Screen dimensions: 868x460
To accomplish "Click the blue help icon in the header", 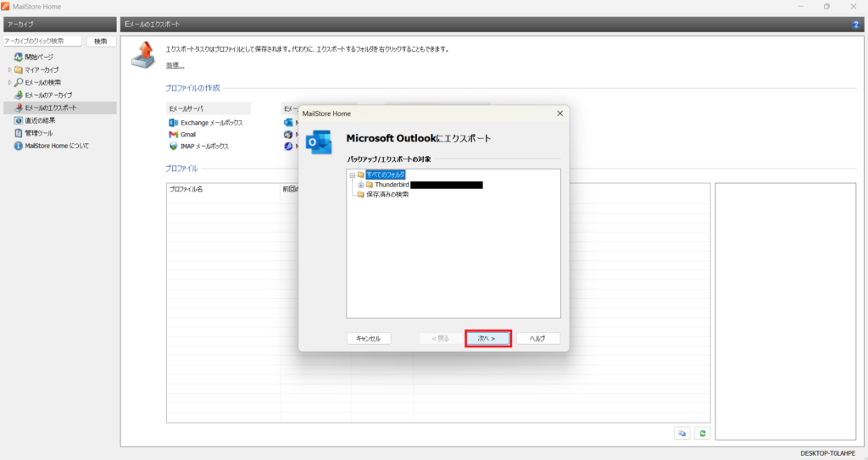I will (856, 25).
